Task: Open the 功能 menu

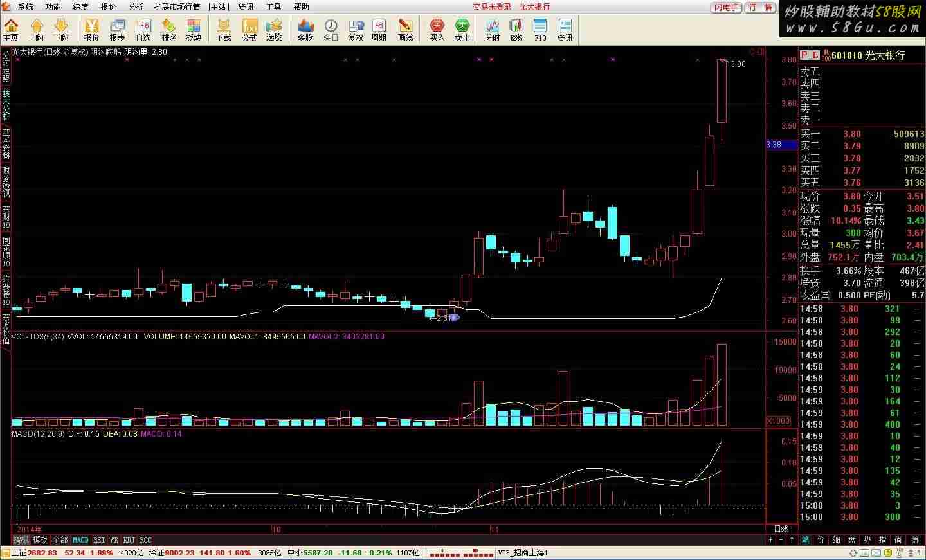Action: pyautogui.click(x=53, y=6)
